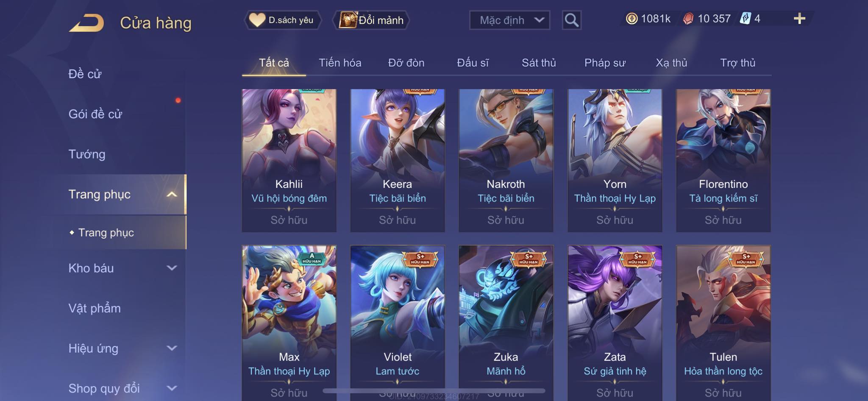This screenshot has height=401, width=868.
Task: Click the horizontal scroll bar at bottom
Action: tap(434, 390)
